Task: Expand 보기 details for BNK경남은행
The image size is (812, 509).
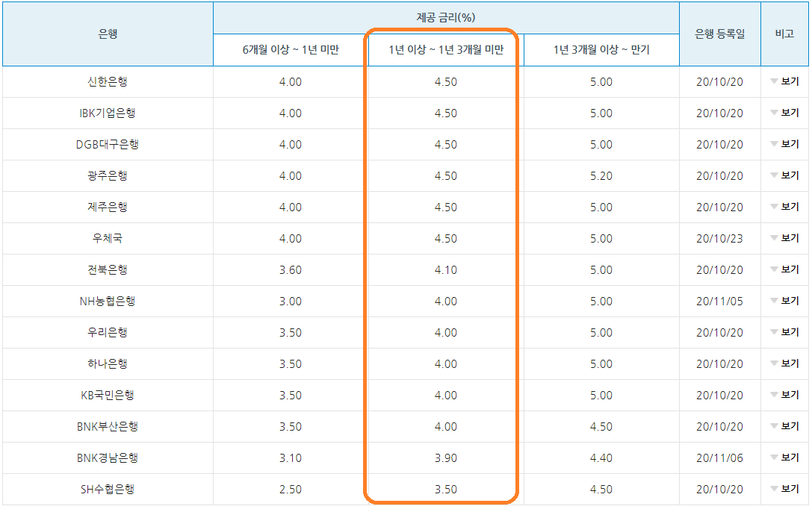Action: (785, 458)
